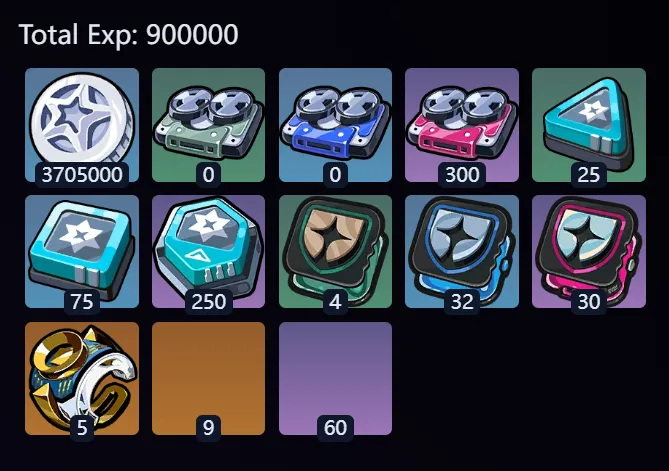This screenshot has height=471, width=669.
Task: Click the silver star coin icon
Action: (x=82, y=119)
